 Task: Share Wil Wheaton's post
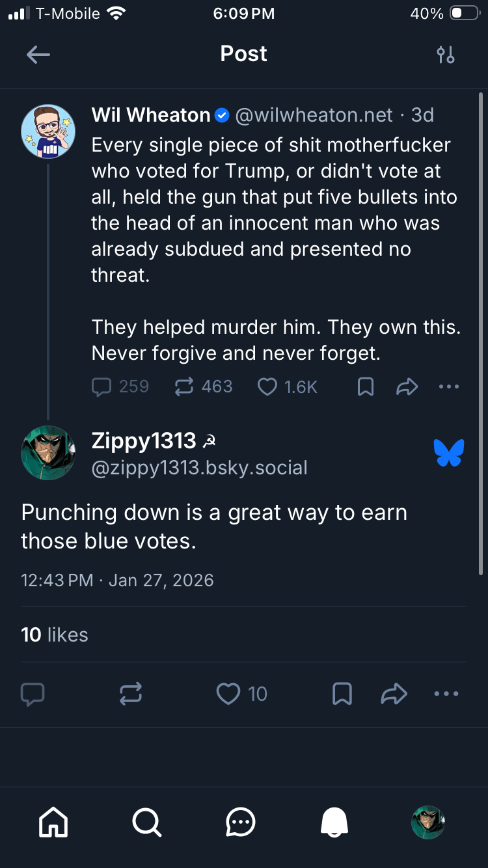click(407, 387)
